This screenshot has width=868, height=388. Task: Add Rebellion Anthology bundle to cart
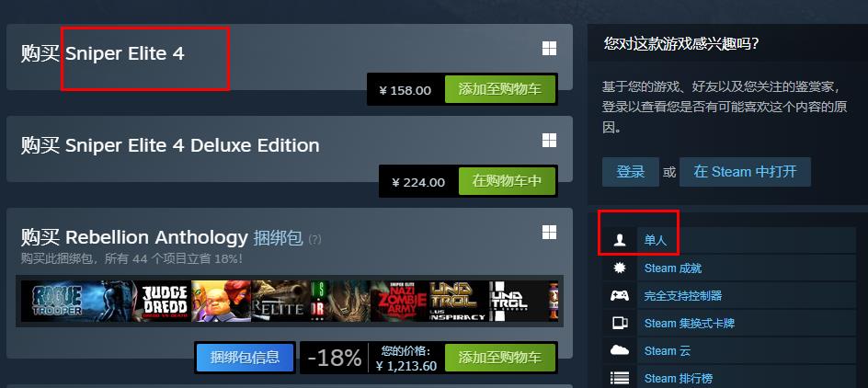click(500, 358)
